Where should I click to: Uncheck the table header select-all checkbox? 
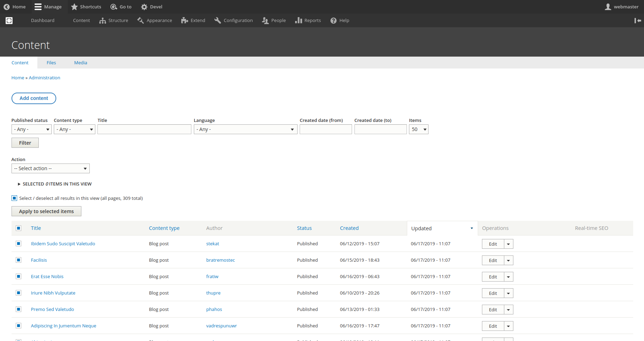tap(19, 228)
